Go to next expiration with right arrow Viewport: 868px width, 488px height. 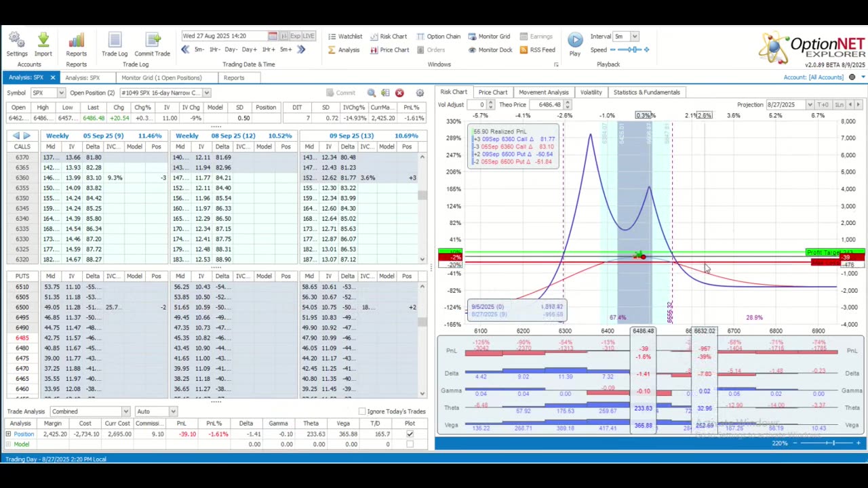pyautogui.click(x=26, y=136)
